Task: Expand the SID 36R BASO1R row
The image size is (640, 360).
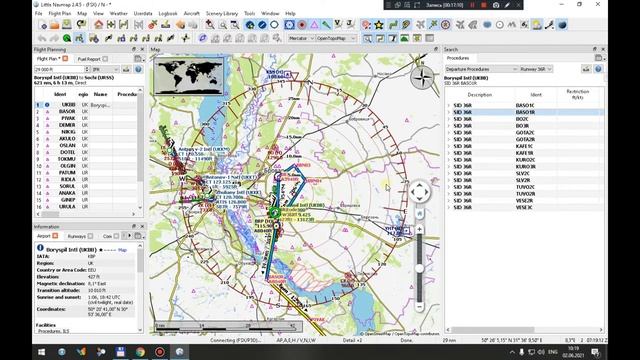Action: pos(448,112)
